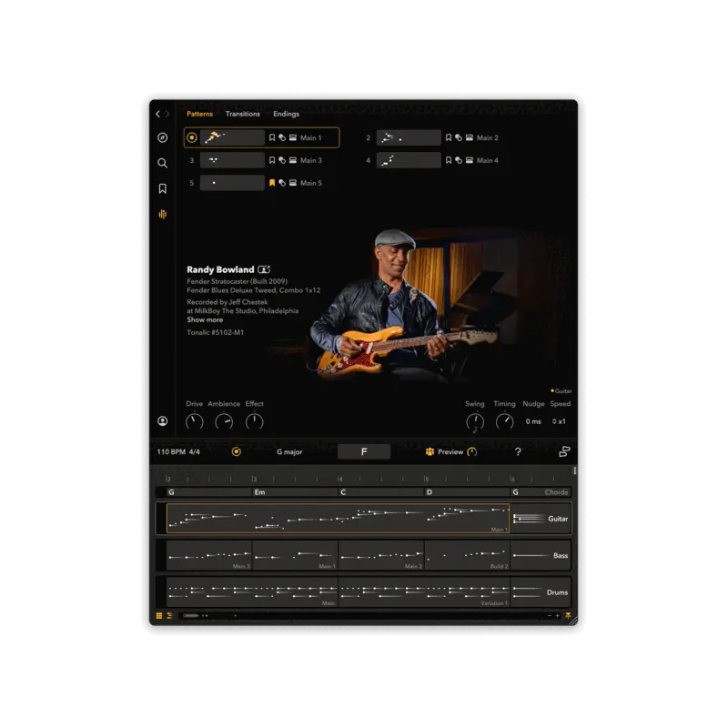Click the tag icon for Main 1

282,138
